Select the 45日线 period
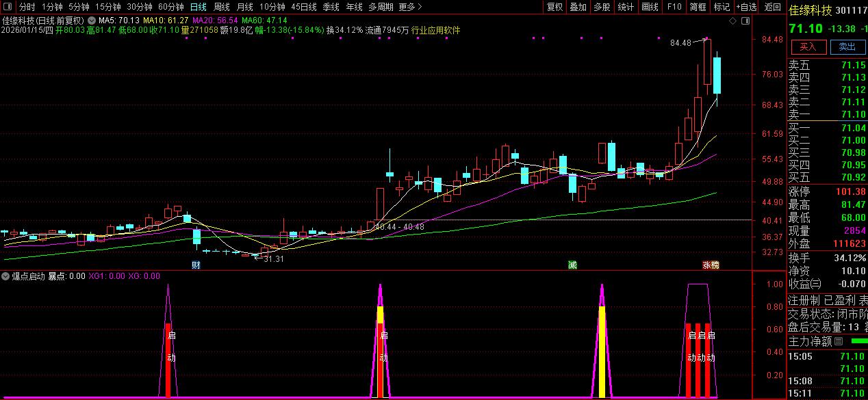Image resolution: width=868 pixels, height=400 pixels. [304, 7]
